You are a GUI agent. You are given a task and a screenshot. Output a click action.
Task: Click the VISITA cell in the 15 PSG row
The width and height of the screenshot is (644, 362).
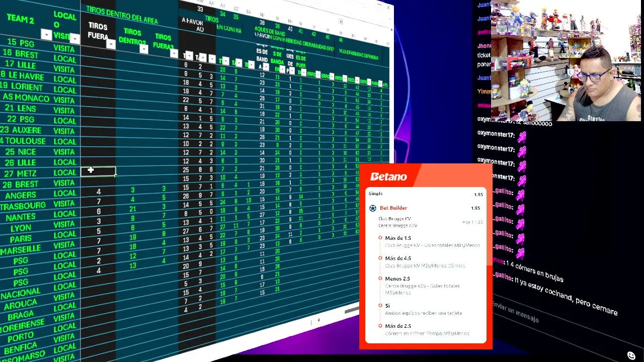coord(64,49)
